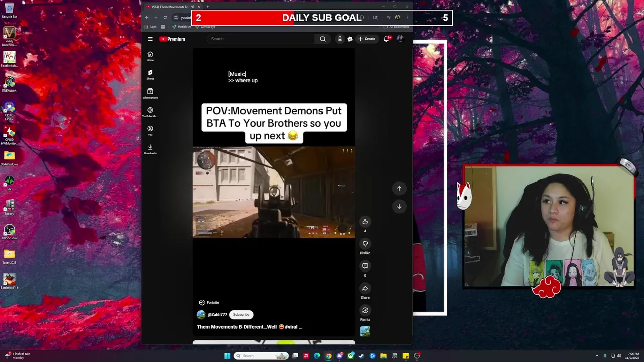This screenshot has height=362, width=644.
Task: Open the @Zahh777 channel link
Action: point(217,315)
